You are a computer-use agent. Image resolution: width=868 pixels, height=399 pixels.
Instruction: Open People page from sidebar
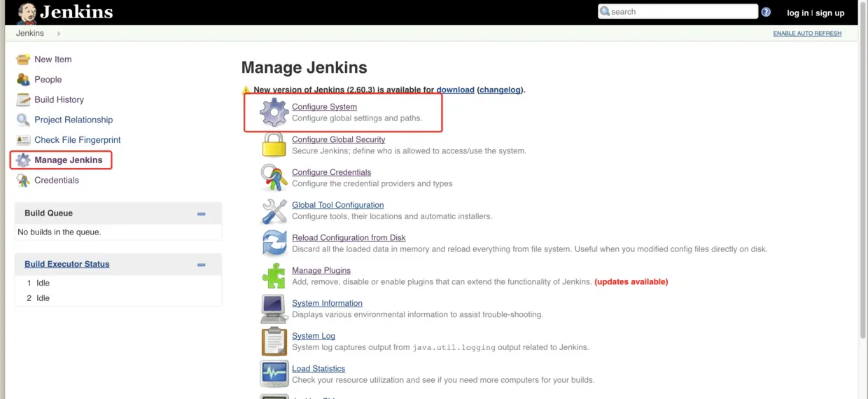coord(48,80)
